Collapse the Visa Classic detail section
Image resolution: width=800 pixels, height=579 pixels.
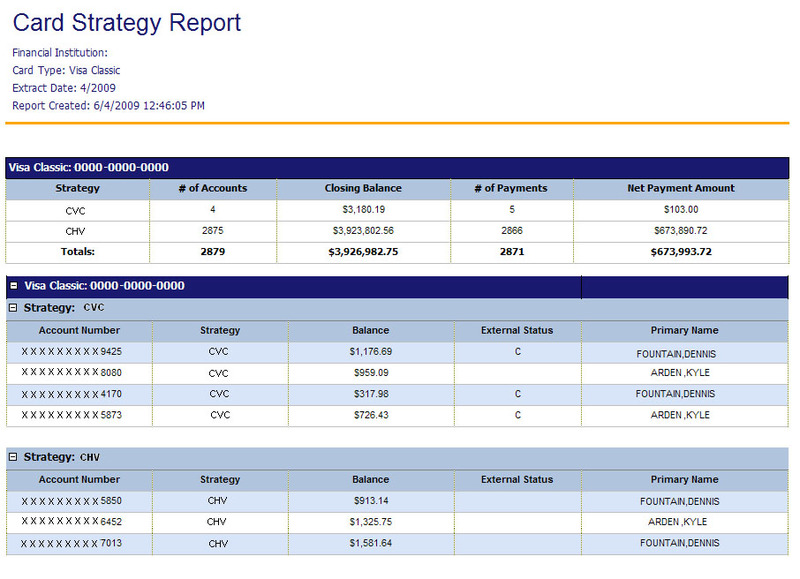coord(14,286)
